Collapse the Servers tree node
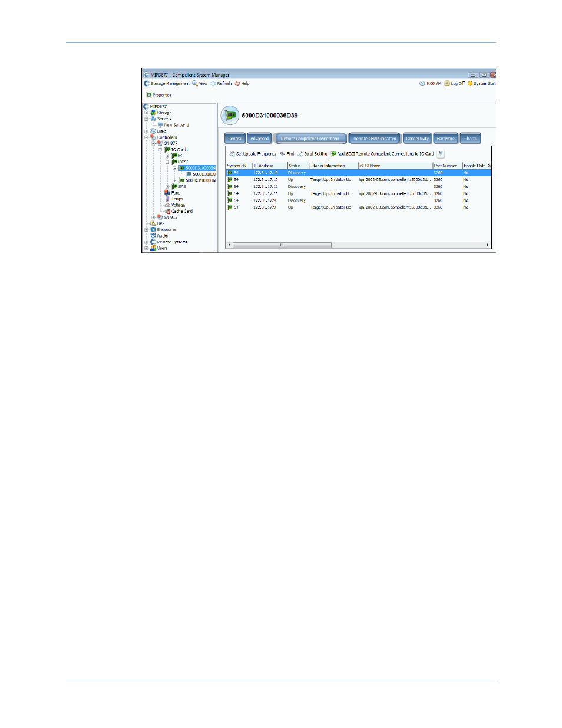Image resolution: width=562 pixels, height=728 pixels. (147, 119)
